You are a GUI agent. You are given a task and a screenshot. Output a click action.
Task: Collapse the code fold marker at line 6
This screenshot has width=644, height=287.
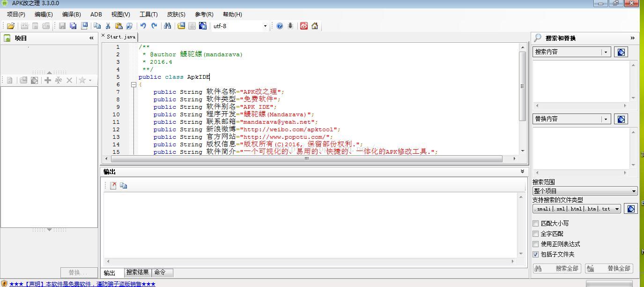point(133,84)
